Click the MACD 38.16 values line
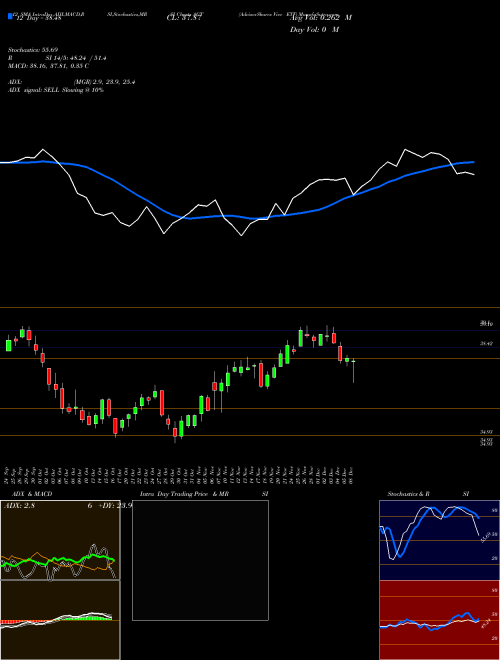The width and height of the screenshot is (500, 660). (x=48, y=66)
